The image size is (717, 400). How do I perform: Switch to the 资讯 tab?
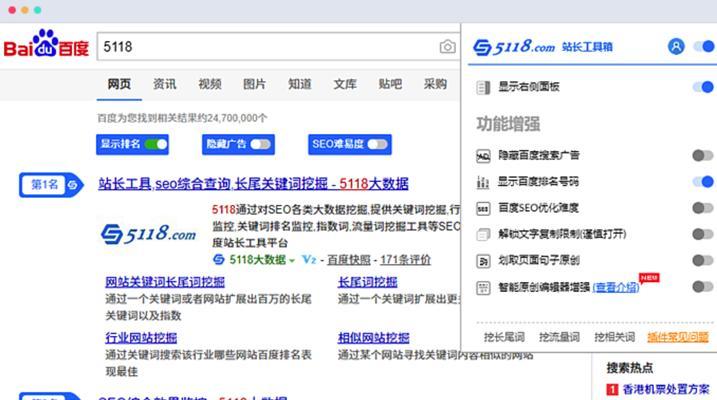(164, 84)
